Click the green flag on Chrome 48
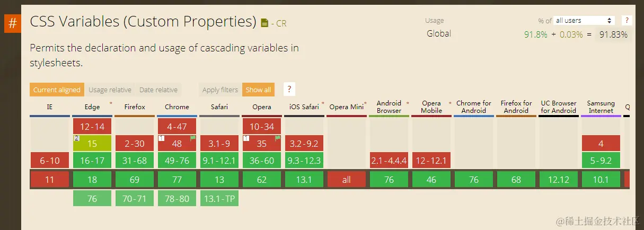Viewport: 644px width, 230px height. 193,139
